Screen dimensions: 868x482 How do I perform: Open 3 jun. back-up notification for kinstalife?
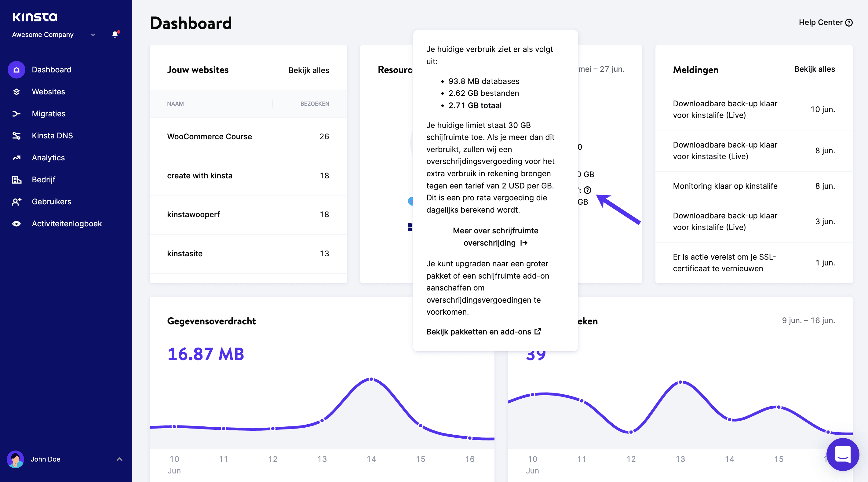click(x=754, y=221)
